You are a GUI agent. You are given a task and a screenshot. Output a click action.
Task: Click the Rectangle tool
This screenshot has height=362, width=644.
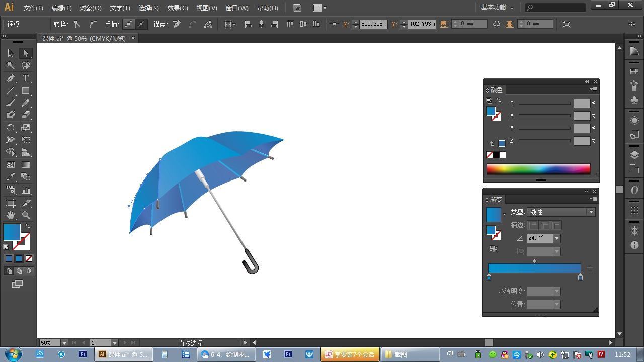click(x=26, y=91)
